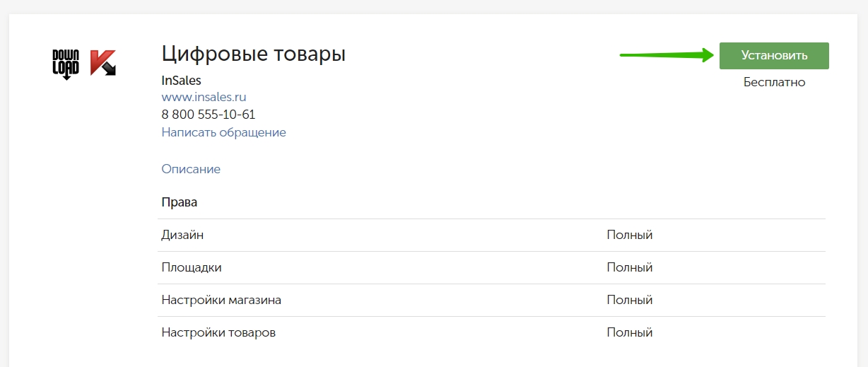Click the red Kaspersky K logo
Viewport: 868px width, 367px height.
(103, 63)
